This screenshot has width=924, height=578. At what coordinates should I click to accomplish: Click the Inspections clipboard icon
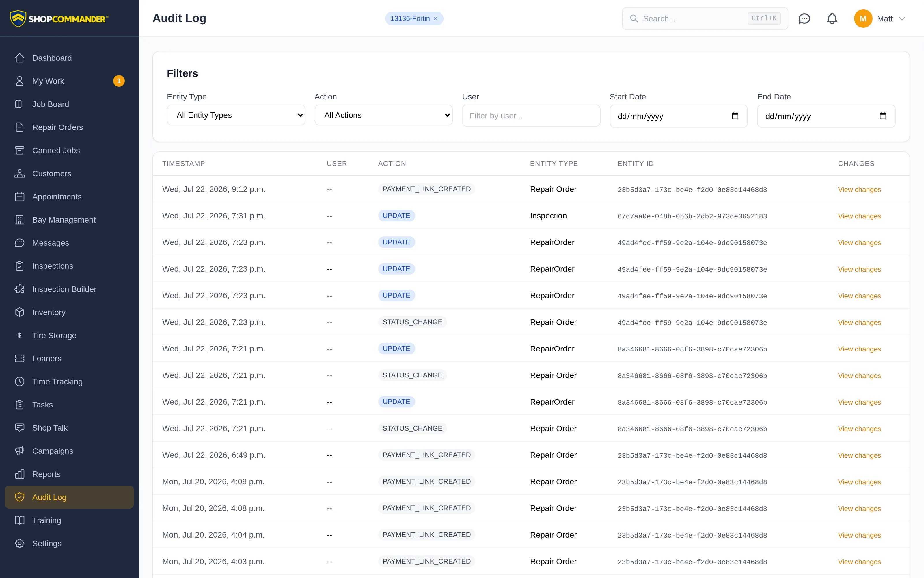tap(19, 266)
